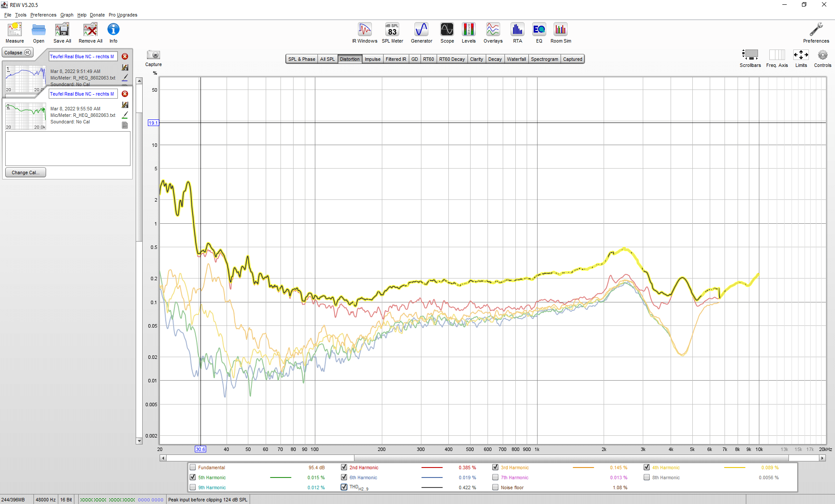The image size is (835, 504).
Task: Uncheck the 3rd Harmonic trace
Action: (x=495, y=468)
